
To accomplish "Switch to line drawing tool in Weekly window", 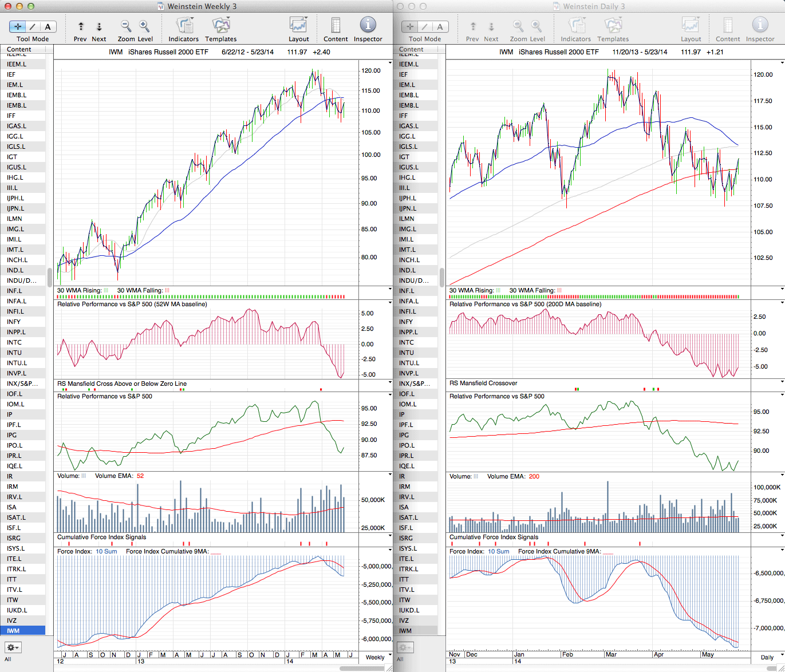I will (x=33, y=26).
